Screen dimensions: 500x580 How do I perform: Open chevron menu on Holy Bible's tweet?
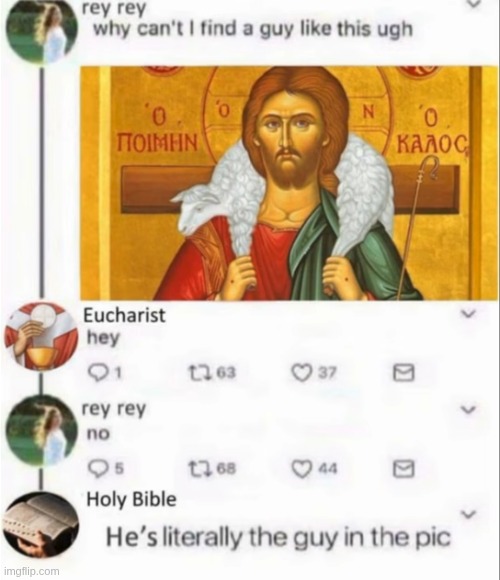coord(468,515)
